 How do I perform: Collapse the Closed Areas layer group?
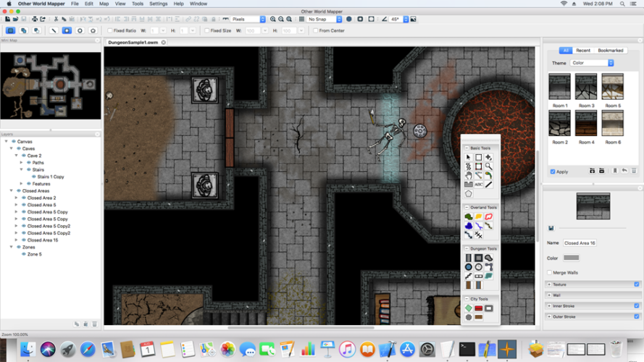click(12, 191)
